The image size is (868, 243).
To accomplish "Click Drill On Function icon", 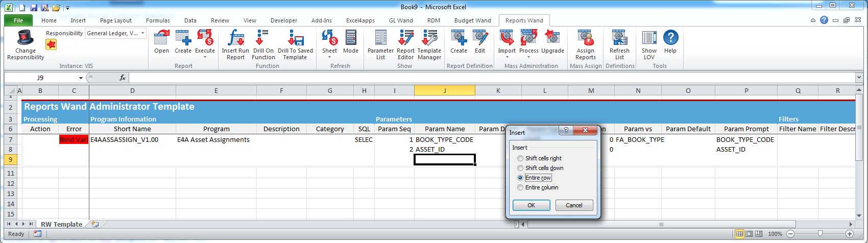I will tap(263, 37).
